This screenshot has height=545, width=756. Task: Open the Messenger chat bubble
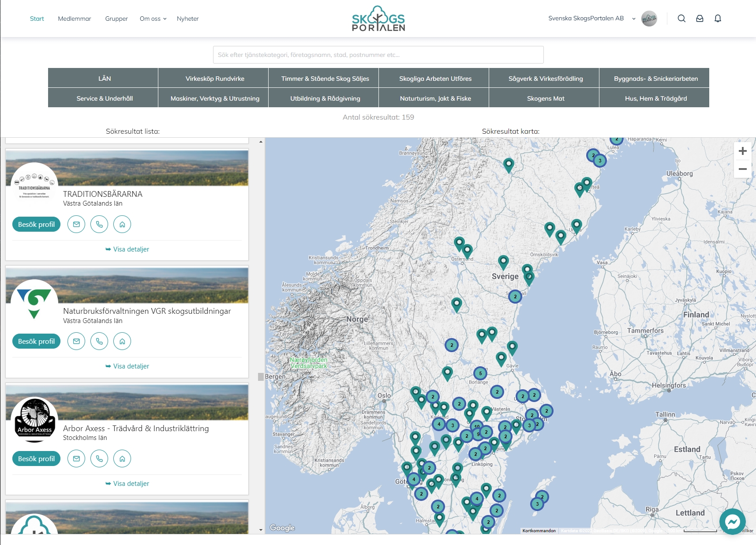[732, 522]
